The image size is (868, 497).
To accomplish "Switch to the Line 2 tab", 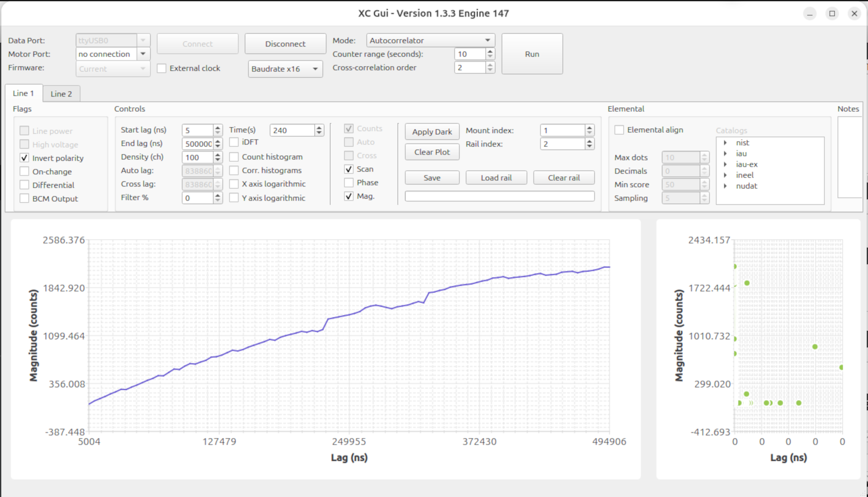I will pos(61,94).
